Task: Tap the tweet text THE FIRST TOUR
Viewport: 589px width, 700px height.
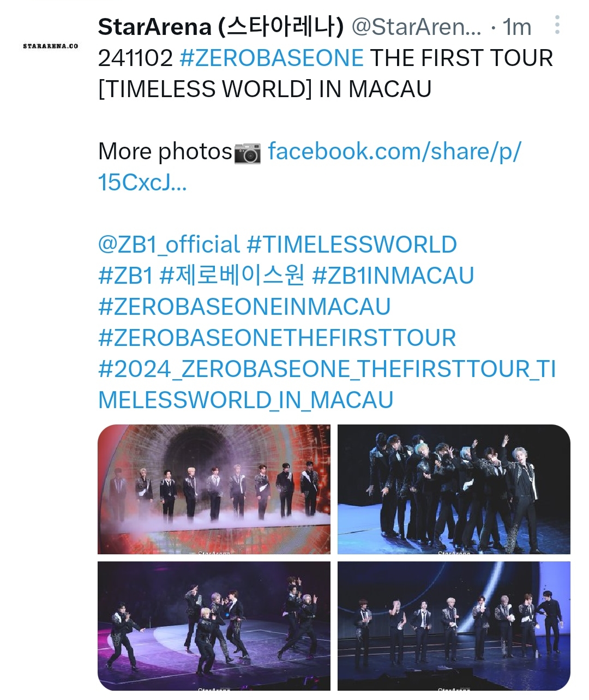Action: tap(461, 58)
